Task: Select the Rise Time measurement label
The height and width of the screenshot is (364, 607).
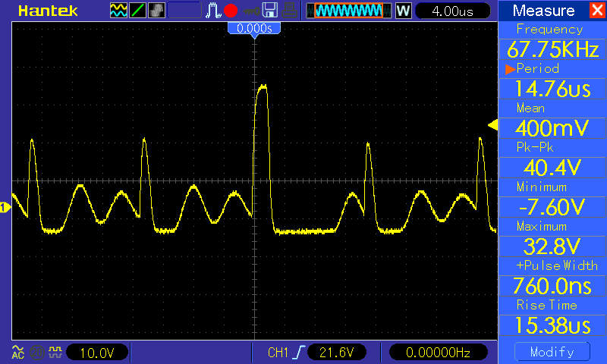Action: (546, 305)
